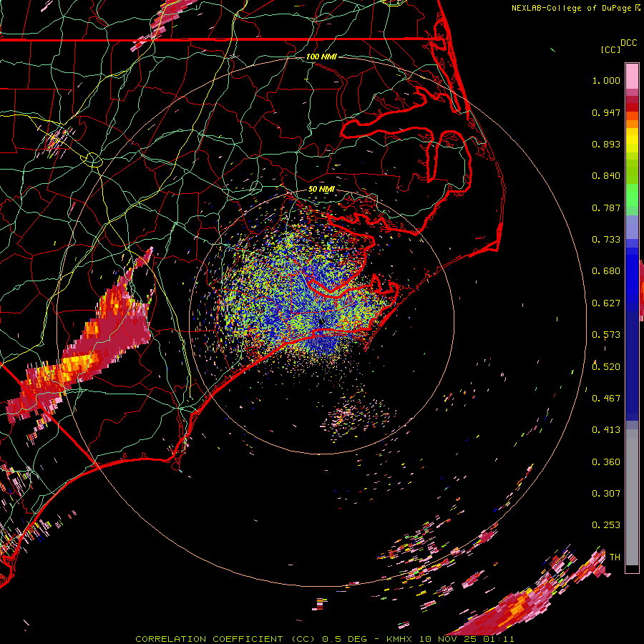The width and height of the screenshot is (644, 644).
Task: Pick the lavender segment of the color bar
Action: tap(632, 227)
